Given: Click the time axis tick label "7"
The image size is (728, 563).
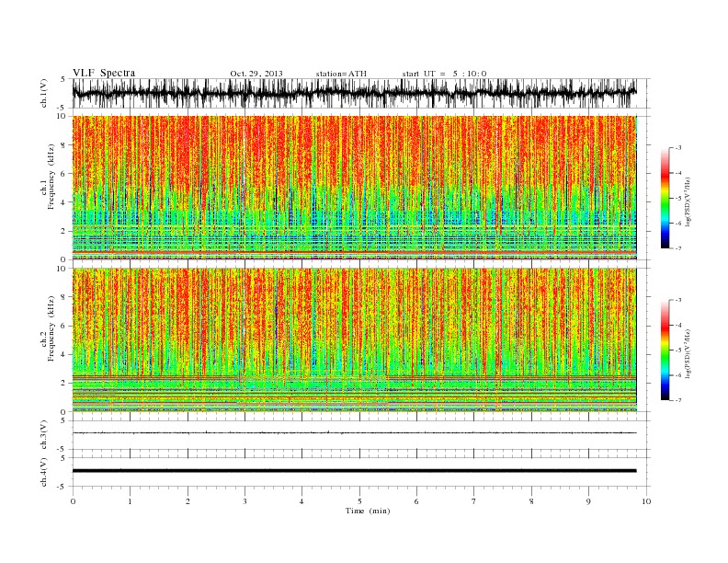Looking at the screenshot, I should point(473,501).
